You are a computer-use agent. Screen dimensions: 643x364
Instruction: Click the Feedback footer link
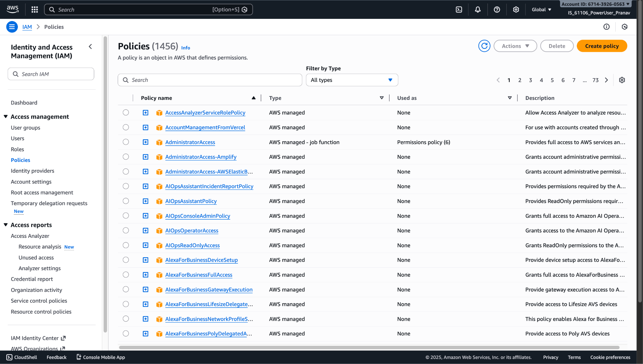57,357
